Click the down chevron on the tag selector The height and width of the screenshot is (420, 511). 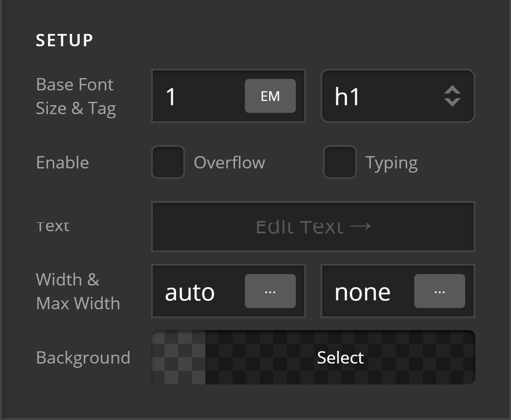click(452, 101)
